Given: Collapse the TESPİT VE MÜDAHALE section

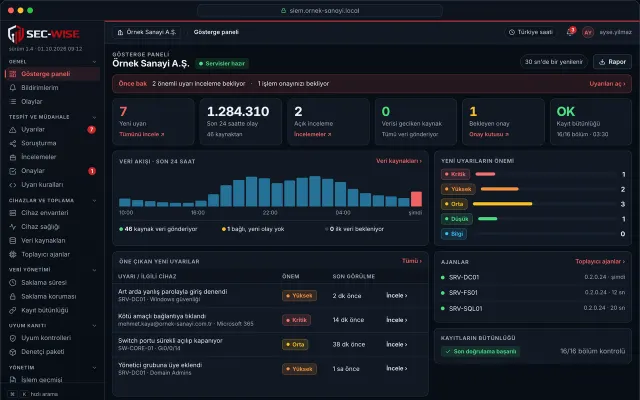Looking at the screenshot, I should click(x=94, y=117).
